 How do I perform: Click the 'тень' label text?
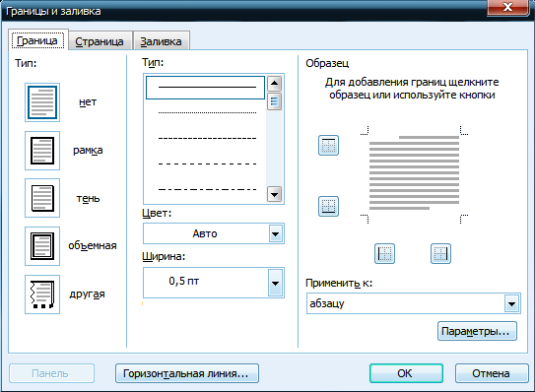click(88, 198)
